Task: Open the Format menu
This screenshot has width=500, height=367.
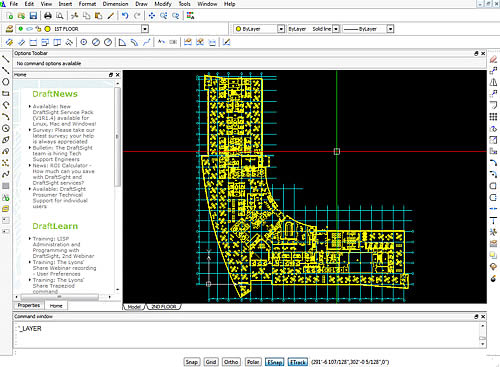Action: 87,4
